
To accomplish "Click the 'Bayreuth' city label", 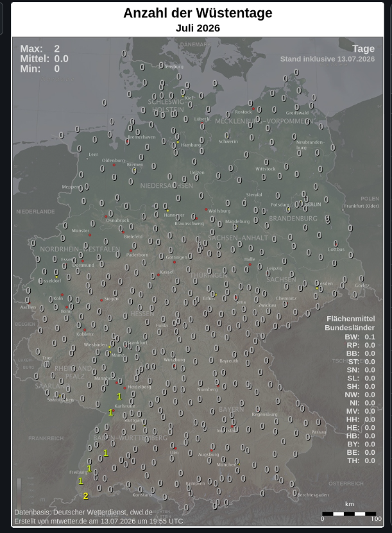I will coord(229,361).
